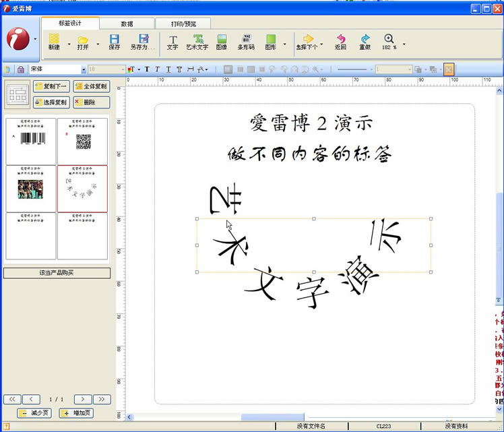Select the curved art text label thumbnail
The image size is (504, 432).
coord(82,189)
